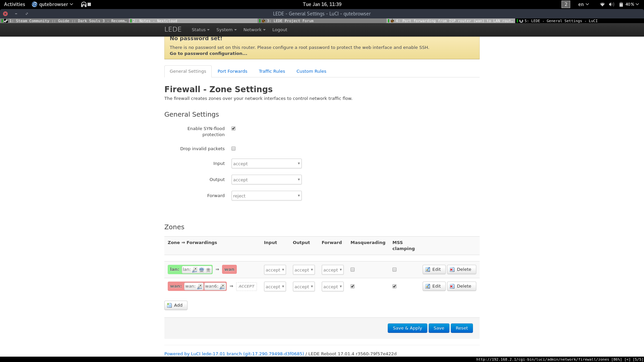This screenshot has height=362, width=644.
Task: Toggle Enable SYN-flood protection checkbox
Action: (x=233, y=128)
